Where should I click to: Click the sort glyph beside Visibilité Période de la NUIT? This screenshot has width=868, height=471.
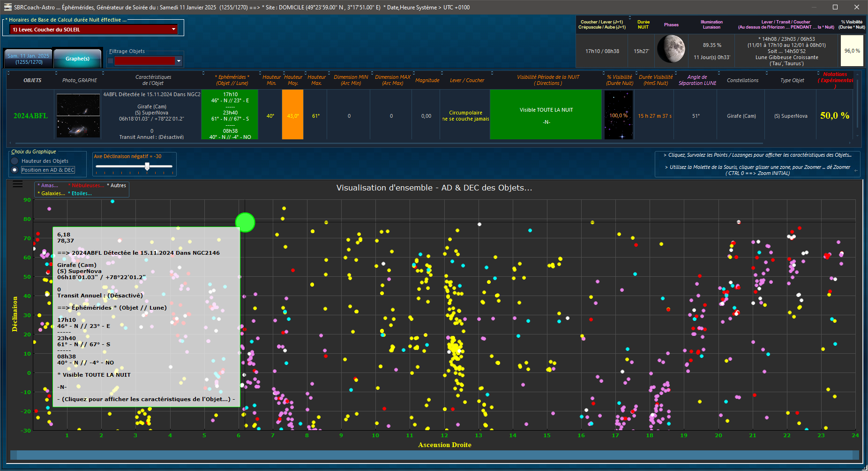point(492,73)
